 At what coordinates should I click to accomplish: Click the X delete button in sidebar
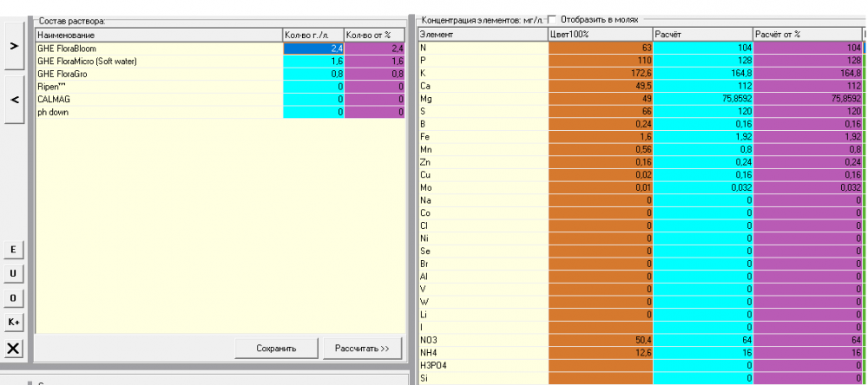pyautogui.click(x=13, y=349)
